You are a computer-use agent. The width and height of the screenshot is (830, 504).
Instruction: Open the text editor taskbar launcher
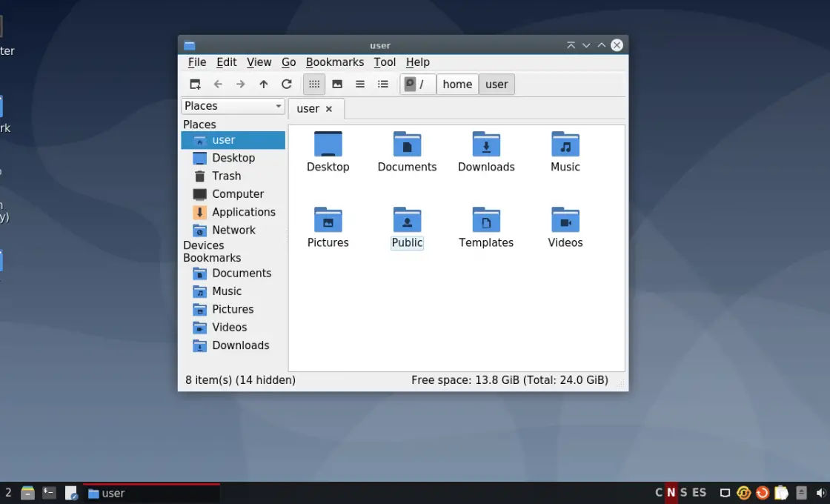click(71, 494)
